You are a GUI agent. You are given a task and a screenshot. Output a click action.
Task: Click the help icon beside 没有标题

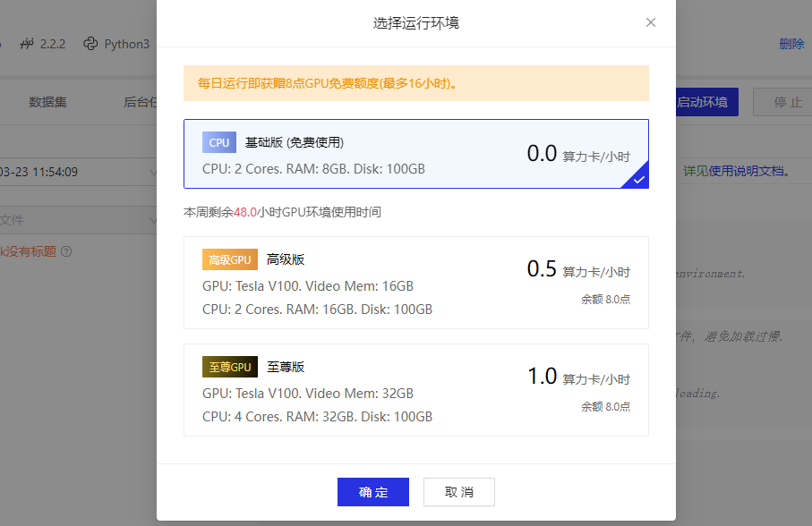[x=66, y=251]
